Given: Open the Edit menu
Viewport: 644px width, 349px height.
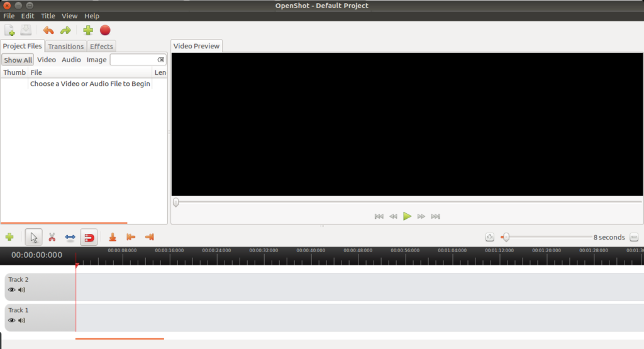Looking at the screenshot, I should coord(28,16).
